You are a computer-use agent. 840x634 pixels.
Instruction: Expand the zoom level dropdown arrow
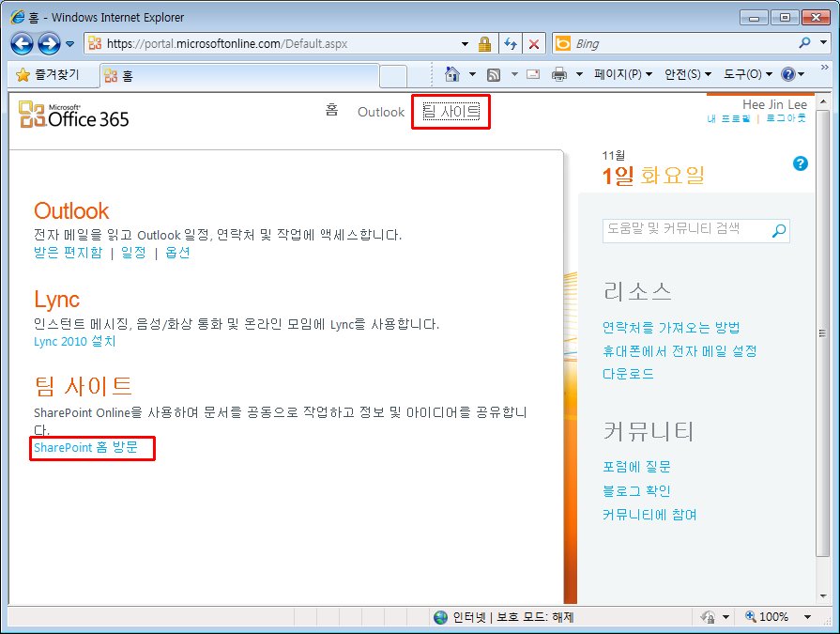coord(807,617)
